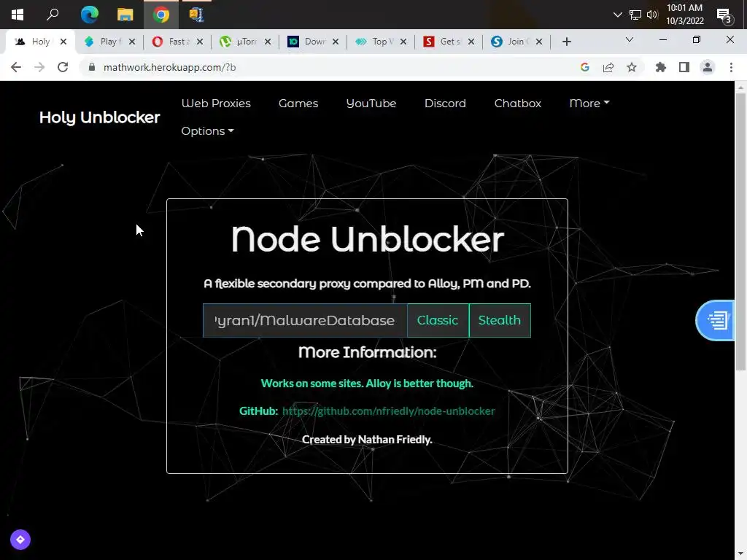
Task: Click the page vertical scrollbar thumb
Action: (x=740, y=231)
